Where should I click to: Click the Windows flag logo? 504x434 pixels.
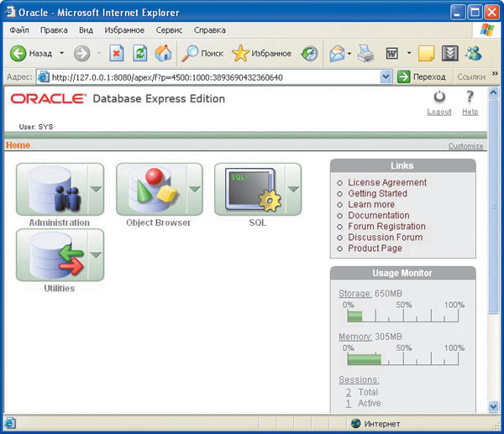487,30
